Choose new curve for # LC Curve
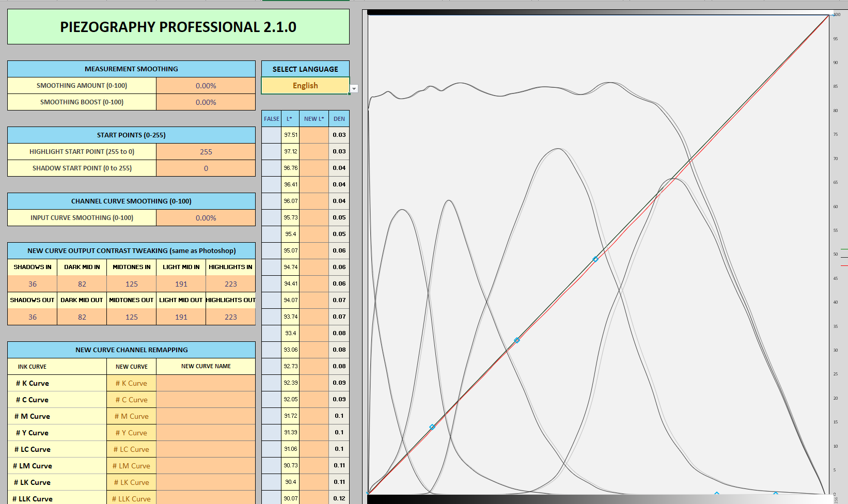This screenshot has height=504, width=848. pos(132,449)
